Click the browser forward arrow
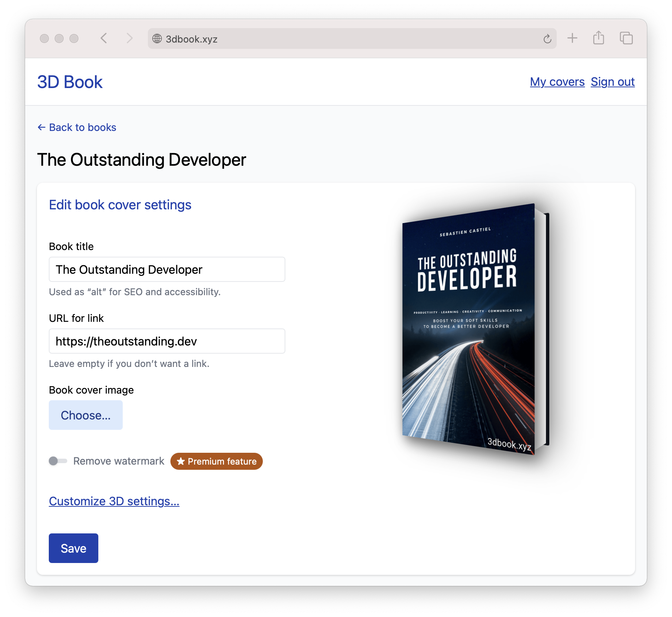The width and height of the screenshot is (672, 617). 129,38
